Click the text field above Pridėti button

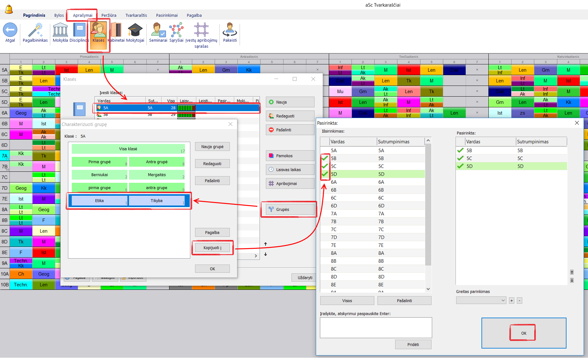pos(376,328)
